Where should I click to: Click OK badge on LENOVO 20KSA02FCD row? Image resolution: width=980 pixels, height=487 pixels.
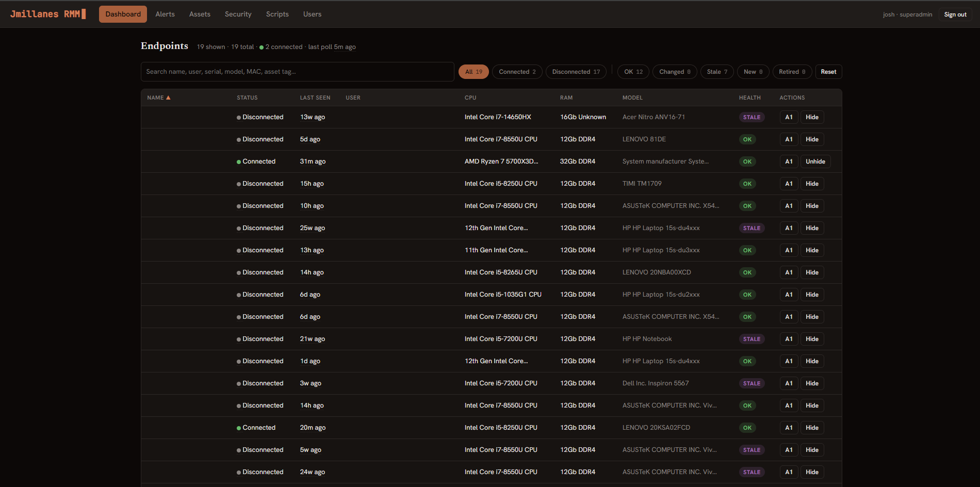tap(747, 428)
